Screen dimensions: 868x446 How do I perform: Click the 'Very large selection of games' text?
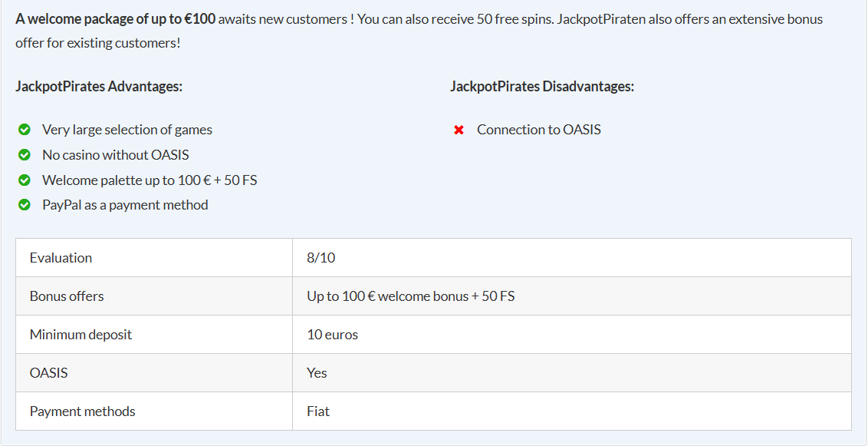click(127, 130)
